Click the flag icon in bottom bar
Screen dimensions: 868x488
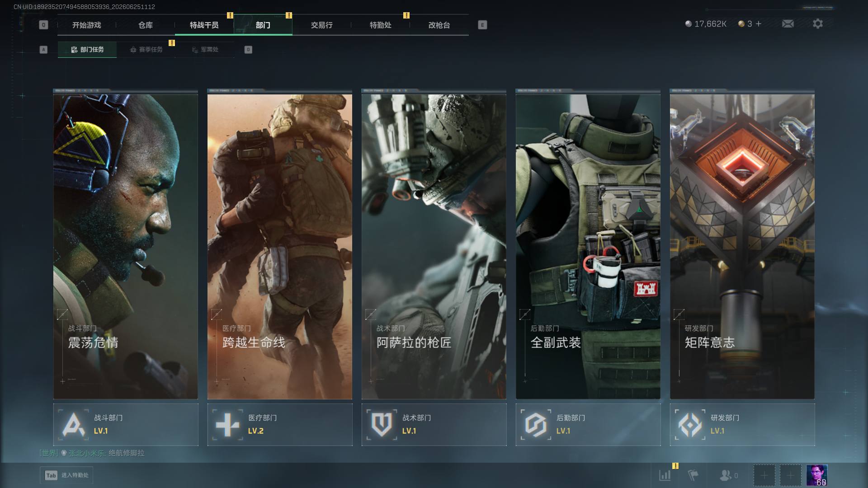click(693, 475)
